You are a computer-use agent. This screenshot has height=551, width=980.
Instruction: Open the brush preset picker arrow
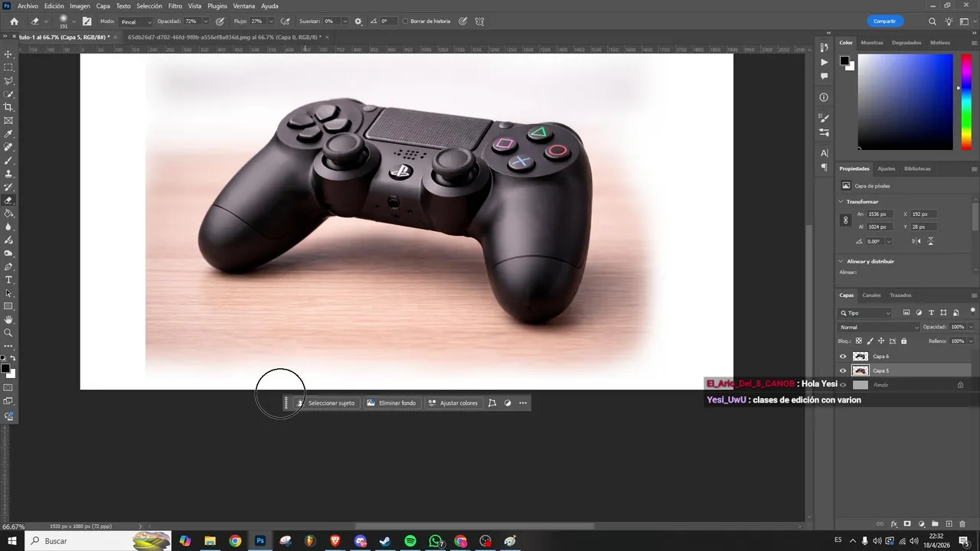click(x=74, y=21)
